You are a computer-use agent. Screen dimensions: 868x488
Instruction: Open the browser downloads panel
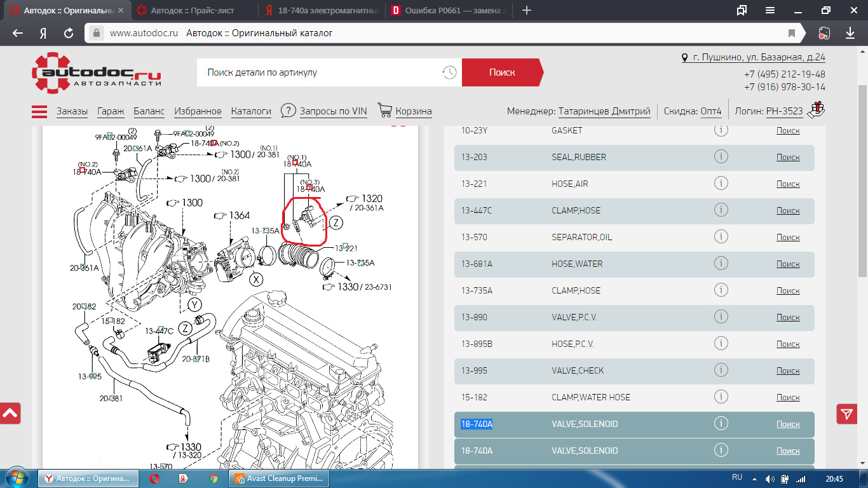[850, 33]
